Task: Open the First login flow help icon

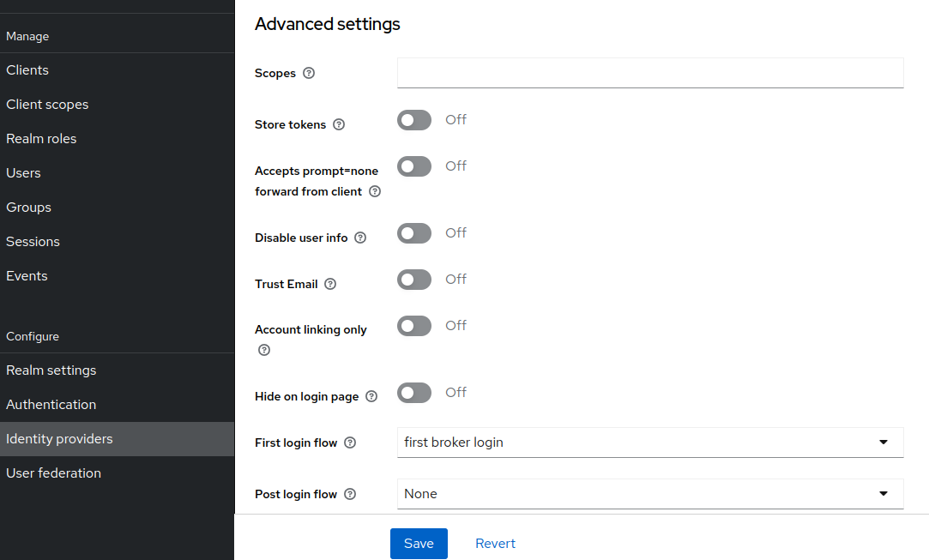Action: click(x=349, y=443)
